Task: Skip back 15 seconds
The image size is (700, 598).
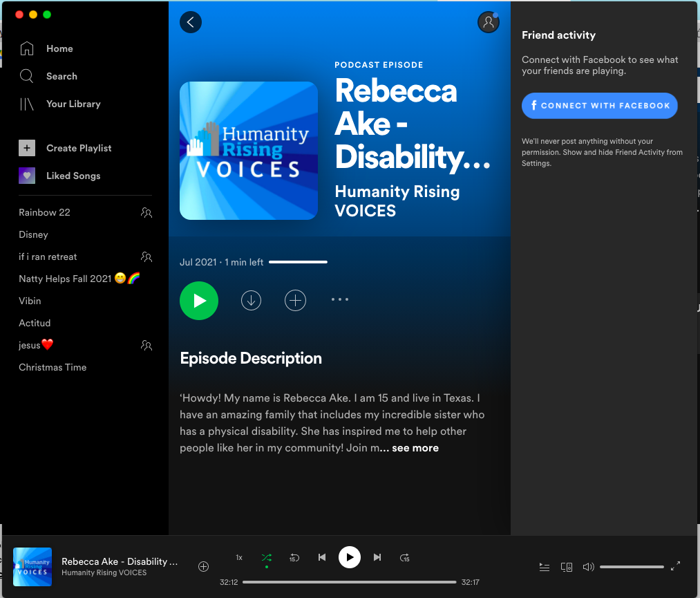Action: coord(294,557)
